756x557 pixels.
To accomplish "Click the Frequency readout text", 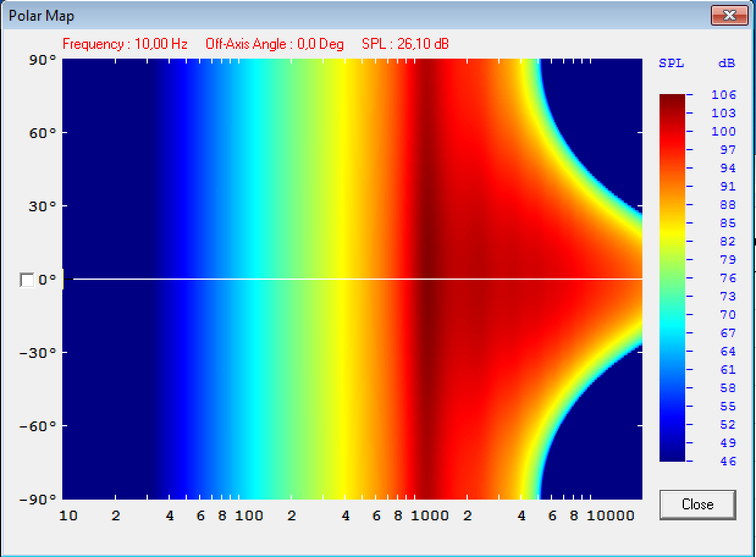I will pyautogui.click(x=125, y=45).
